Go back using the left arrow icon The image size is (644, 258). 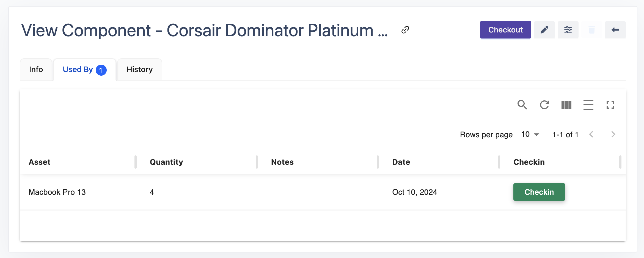(x=615, y=30)
